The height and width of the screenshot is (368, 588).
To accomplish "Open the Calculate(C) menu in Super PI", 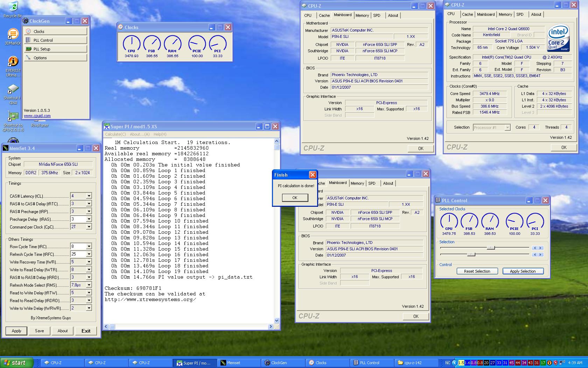I will pos(115,134).
